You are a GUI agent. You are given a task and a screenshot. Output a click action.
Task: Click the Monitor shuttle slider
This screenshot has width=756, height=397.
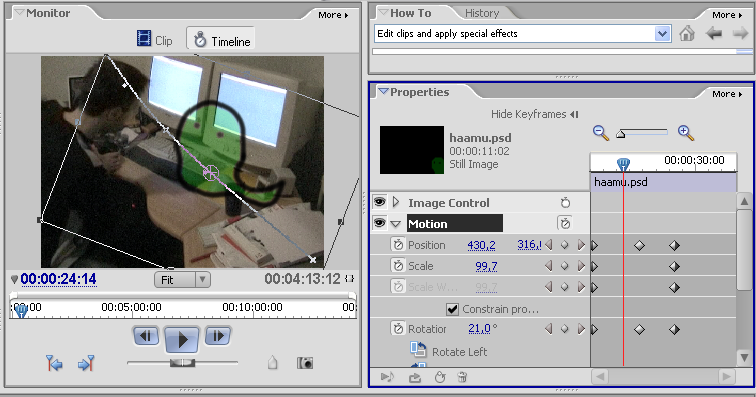coord(182,362)
